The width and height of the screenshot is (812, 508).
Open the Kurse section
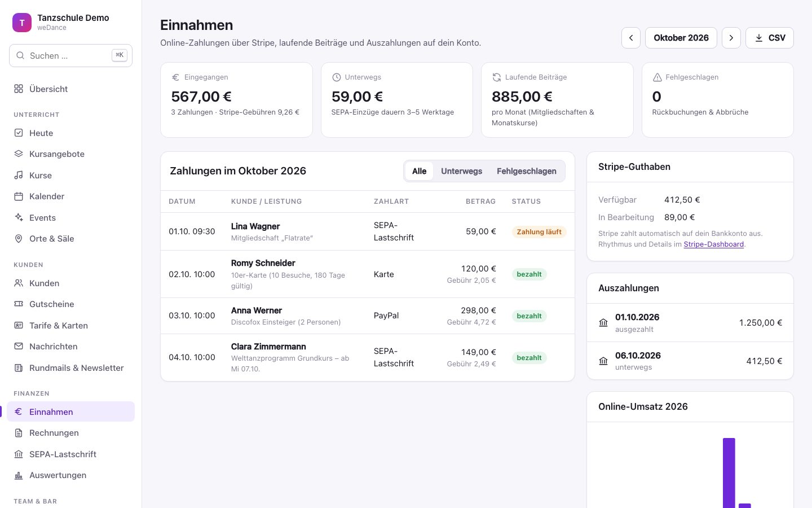point(70,176)
